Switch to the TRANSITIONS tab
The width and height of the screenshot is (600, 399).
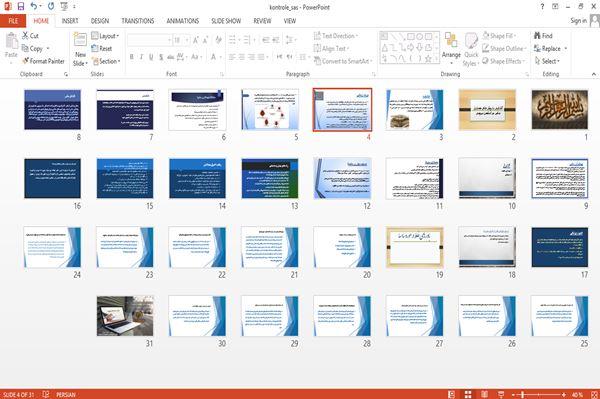pos(138,21)
